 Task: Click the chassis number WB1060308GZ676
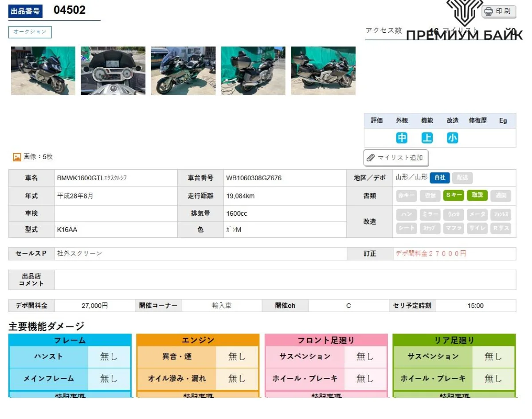(x=254, y=178)
